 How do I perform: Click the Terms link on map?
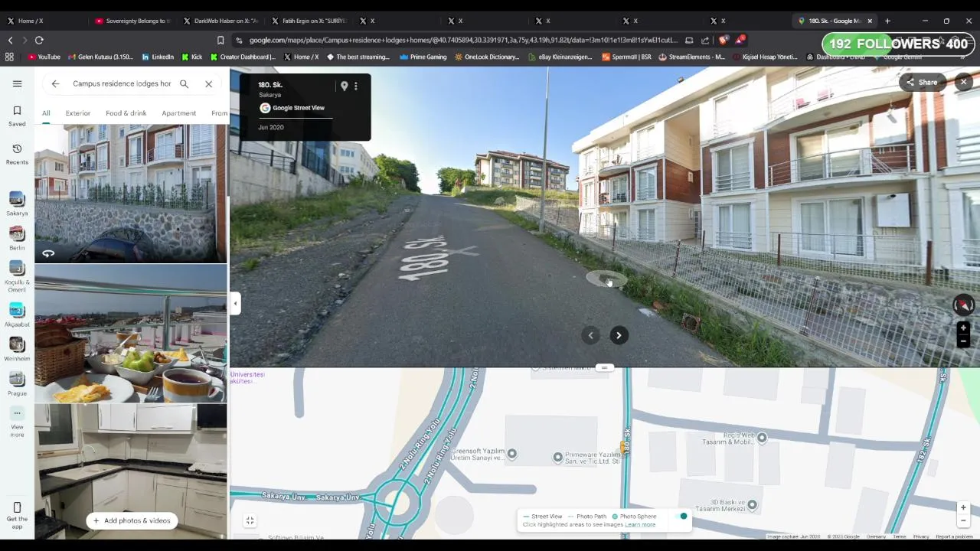899,536
